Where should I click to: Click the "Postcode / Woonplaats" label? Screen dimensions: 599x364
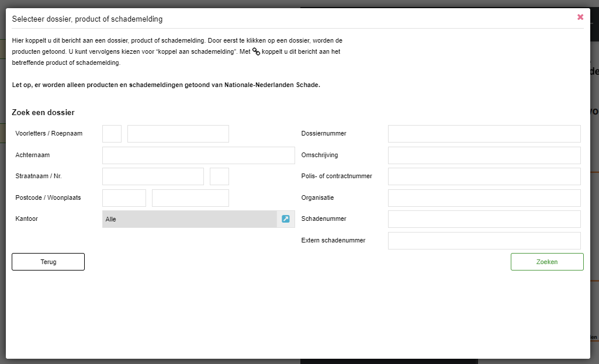[x=48, y=197]
